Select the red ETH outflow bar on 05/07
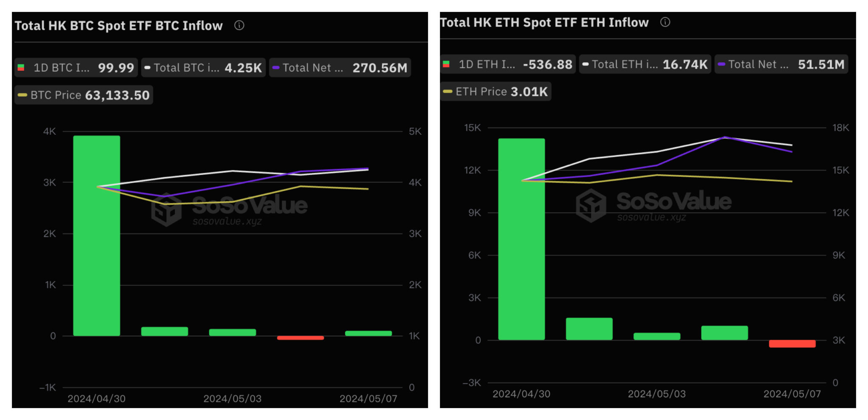 792,344
